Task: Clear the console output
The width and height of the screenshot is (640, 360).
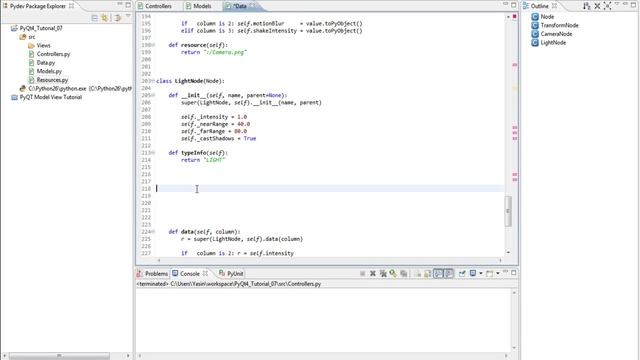Action: [x=418, y=273]
